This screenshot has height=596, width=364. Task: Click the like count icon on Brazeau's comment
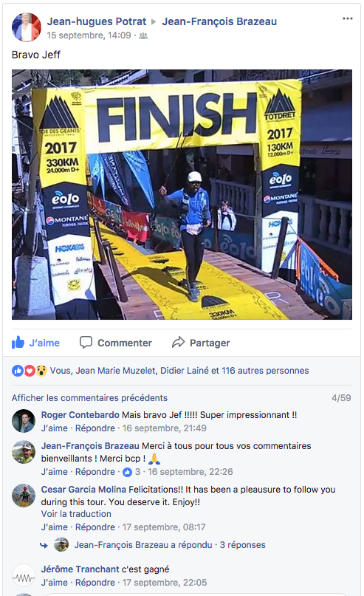127,472
